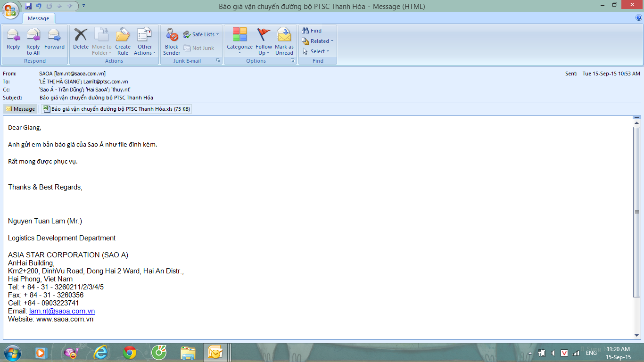Expand the Follow Up flag menu
The height and width of the screenshot is (362, 644).
coord(264,41)
